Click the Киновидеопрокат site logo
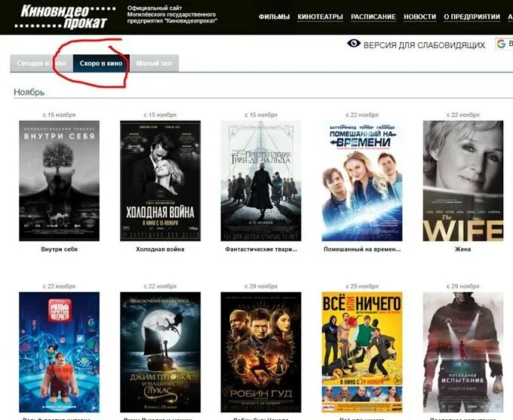The height and width of the screenshot is (420, 513). pyautogui.click(x=65, y=17)
